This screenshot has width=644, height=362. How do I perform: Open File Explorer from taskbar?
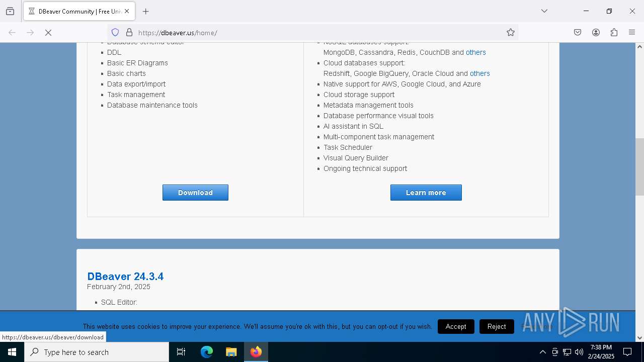(231, 352)
